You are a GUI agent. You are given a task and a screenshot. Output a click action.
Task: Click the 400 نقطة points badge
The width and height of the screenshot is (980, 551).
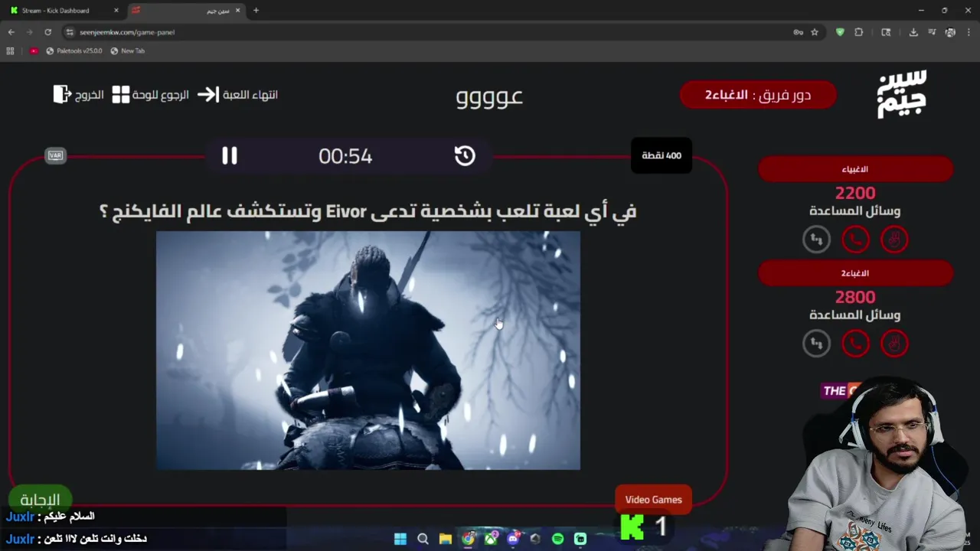(661, 155)
